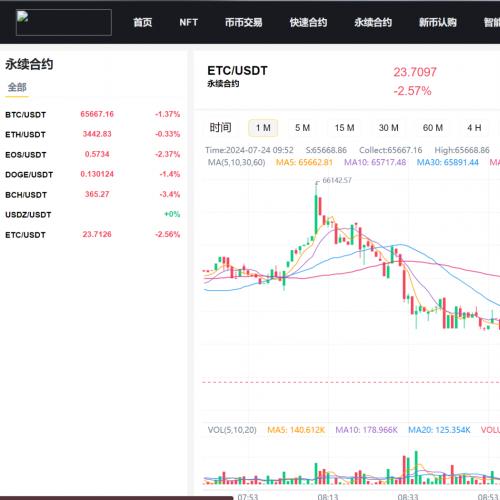Viewport: 500px width, 500px height.
Task: Go to 币币交易 page
Action: (x=244, y=22)
